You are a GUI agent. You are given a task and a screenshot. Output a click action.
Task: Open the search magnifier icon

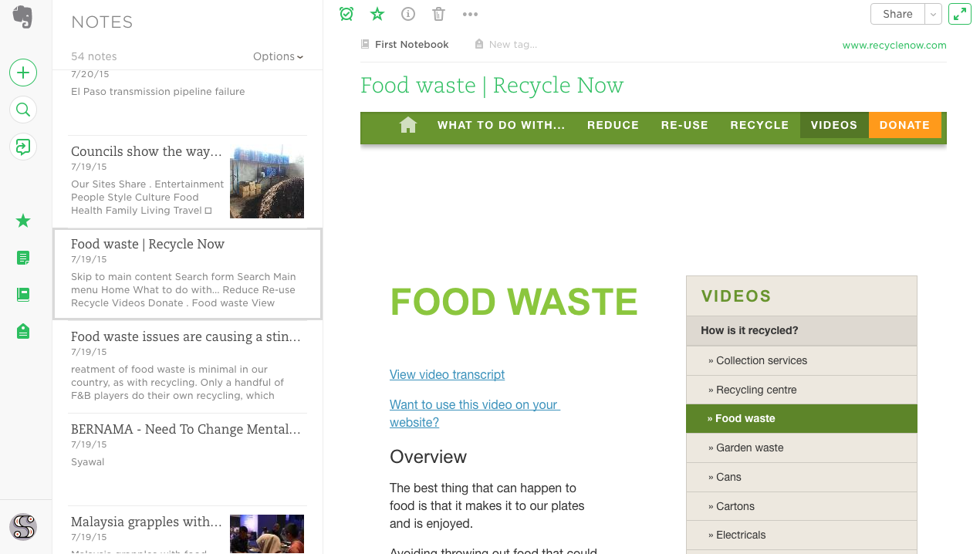coord(23,110)
